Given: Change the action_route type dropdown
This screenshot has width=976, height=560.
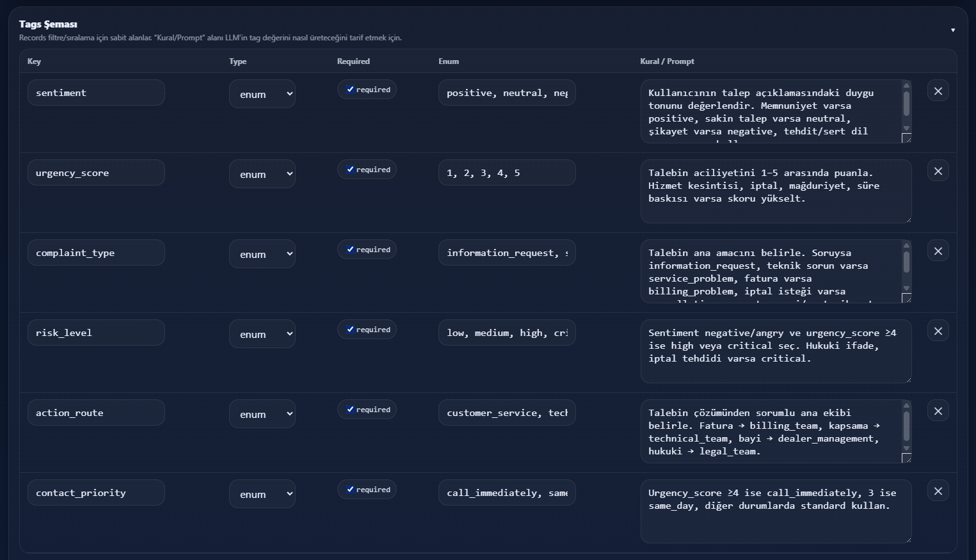Looking at the screenshot, I should tap(262, 414).
